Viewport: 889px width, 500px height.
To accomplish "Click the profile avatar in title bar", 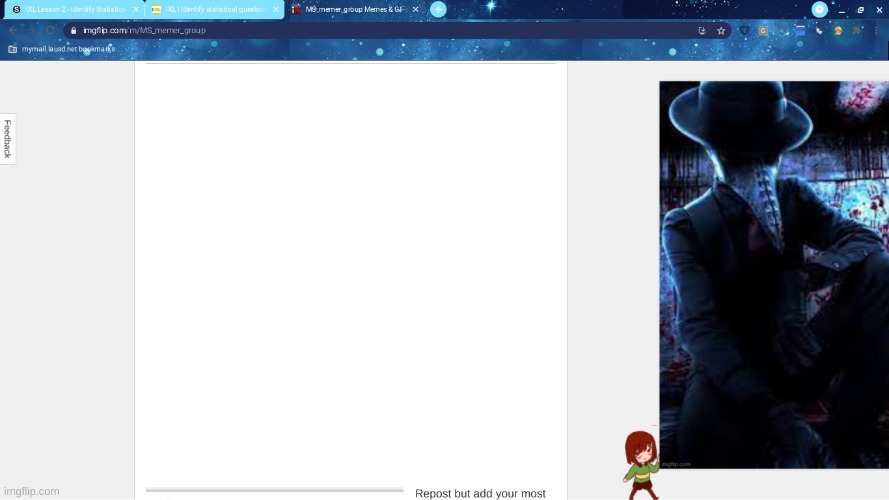I will tap(819, 9).
